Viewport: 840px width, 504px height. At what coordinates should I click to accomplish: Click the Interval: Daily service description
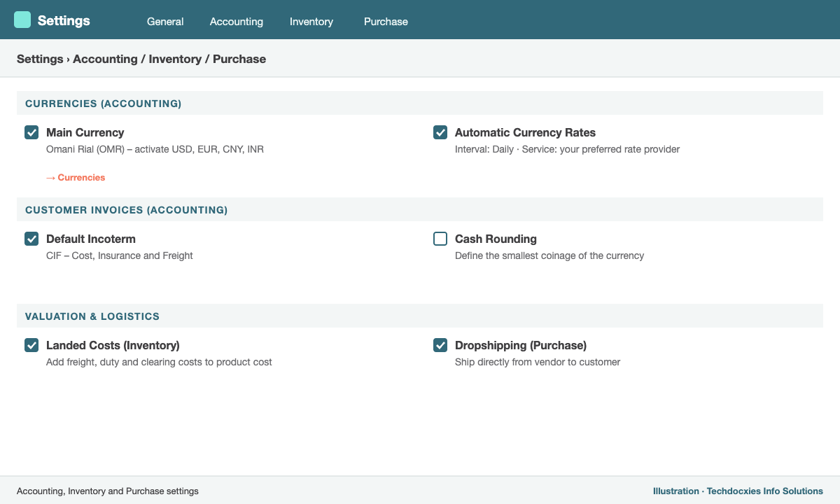click(567, 149)
